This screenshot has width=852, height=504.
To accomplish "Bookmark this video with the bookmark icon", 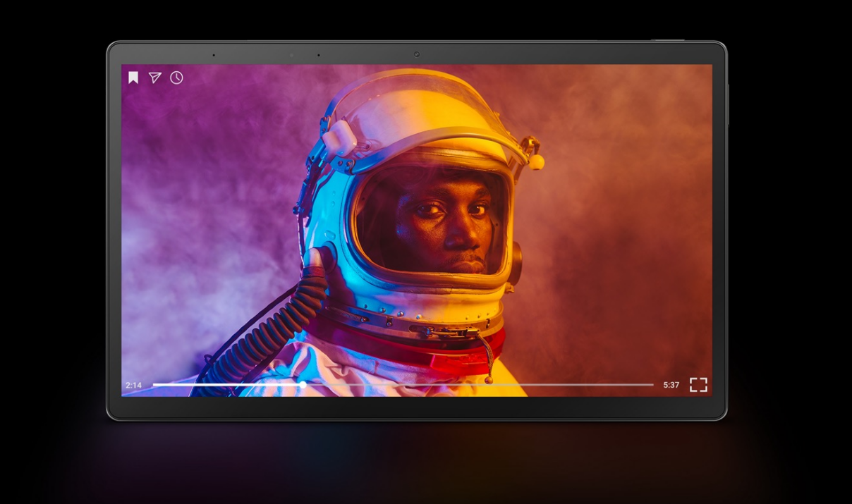I will click(133, 78).
